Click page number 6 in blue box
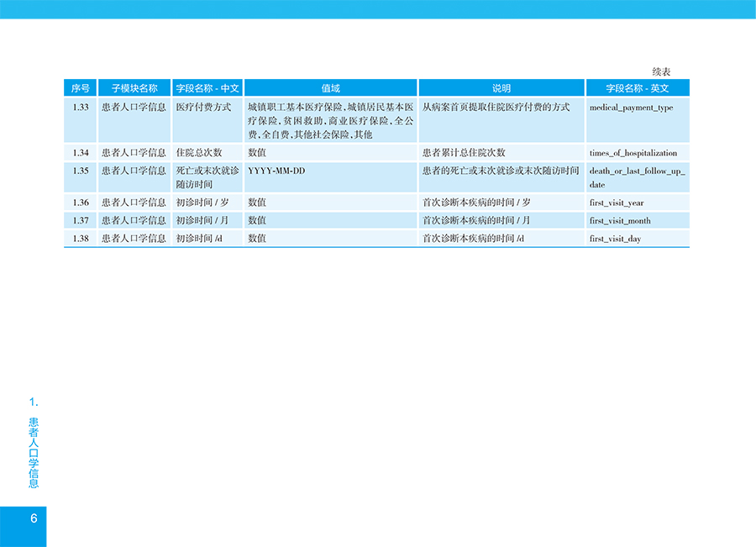756x547 pixels. 34,518
